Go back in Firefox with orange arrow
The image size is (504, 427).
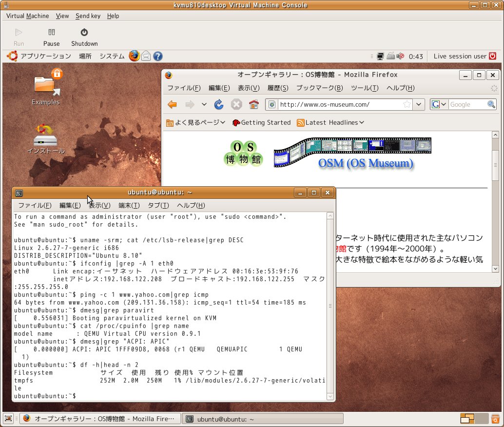tap(172, 104)
